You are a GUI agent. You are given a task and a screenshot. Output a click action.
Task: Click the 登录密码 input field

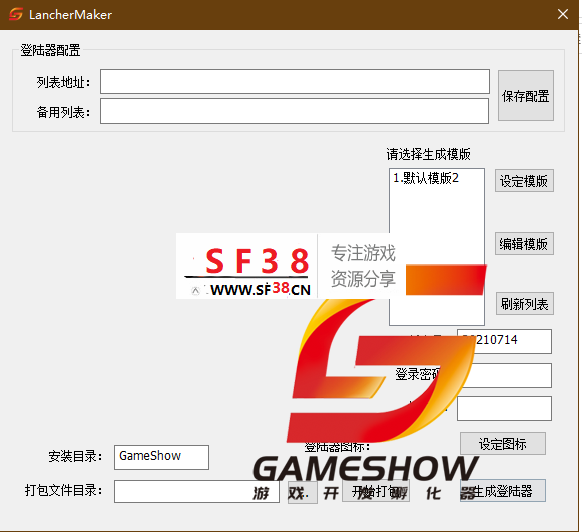tap(504, 375)
